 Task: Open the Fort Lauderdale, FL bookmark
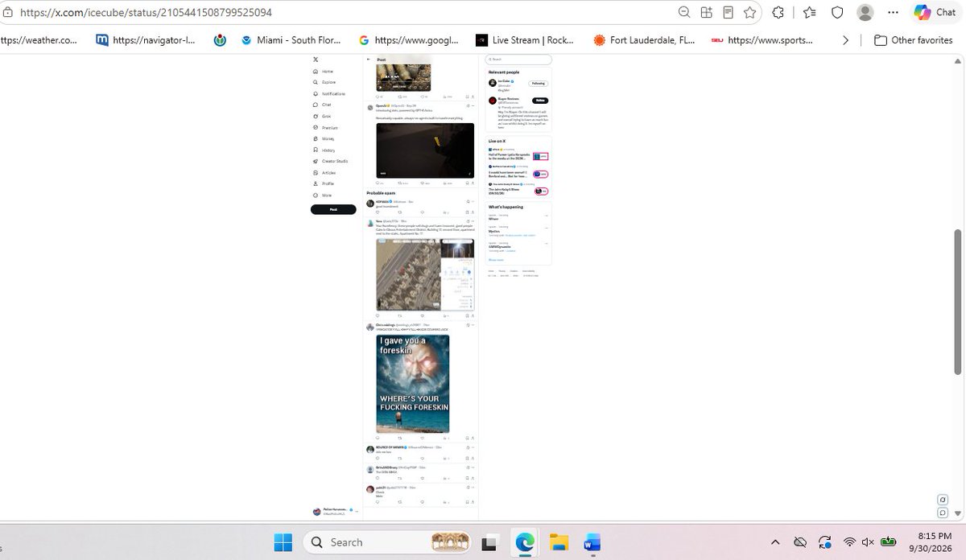(644, 40)
